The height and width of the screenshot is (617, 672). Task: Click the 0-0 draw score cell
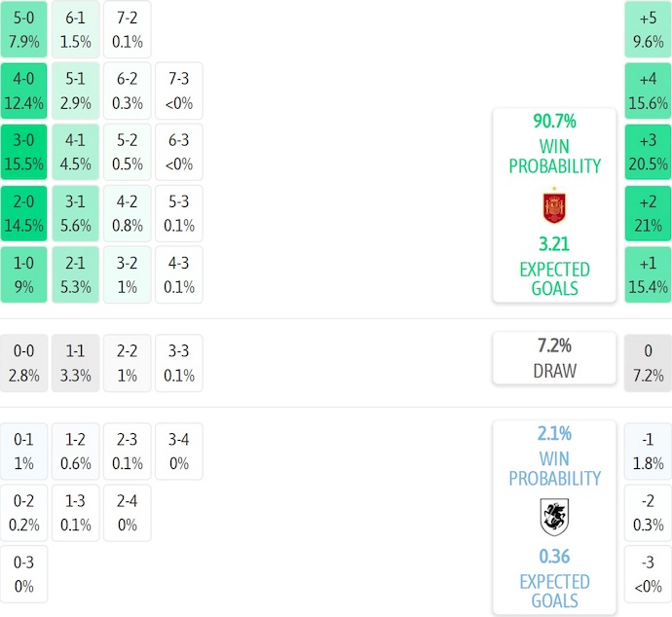pyautogui.click(x=22, y=363)
